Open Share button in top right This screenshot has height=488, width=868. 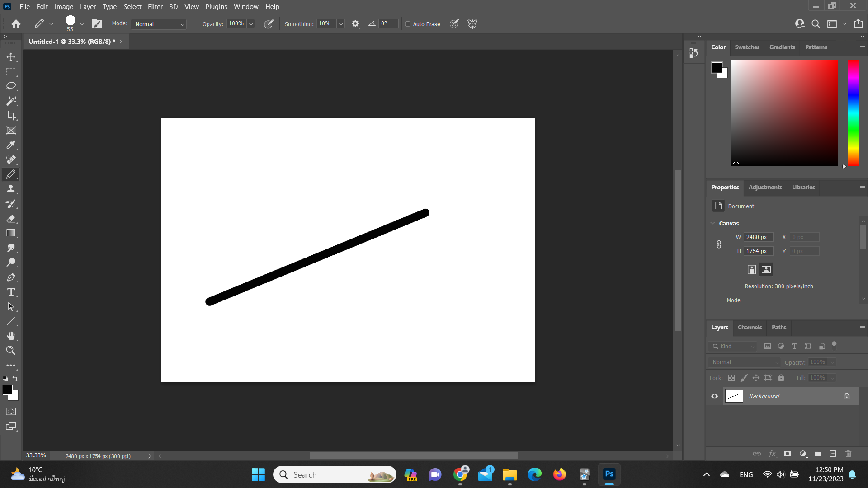coord(858,24)
